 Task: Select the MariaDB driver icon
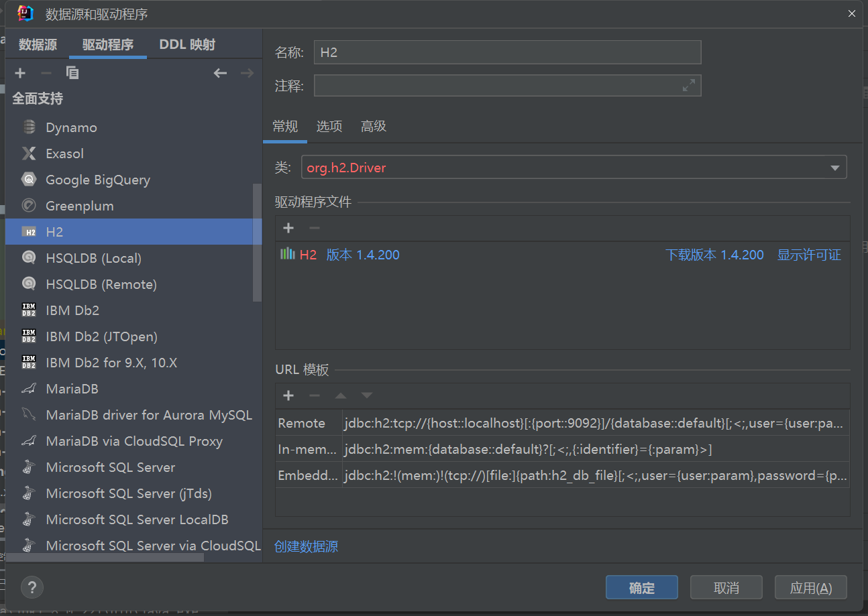click(x=29, y=389)
